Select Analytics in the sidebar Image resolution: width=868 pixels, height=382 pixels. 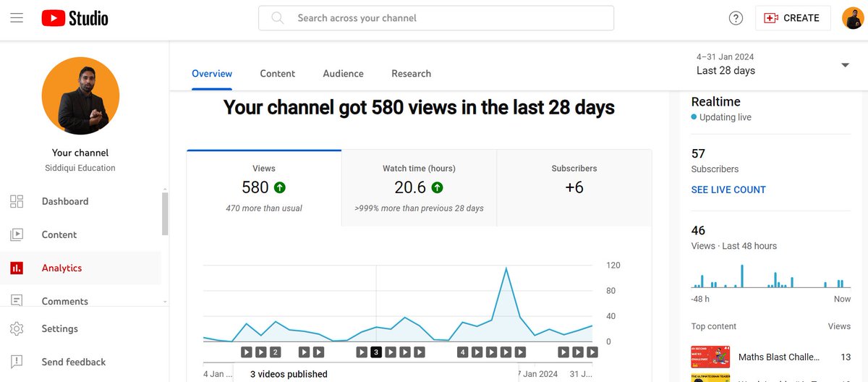[x=80, y=268]
